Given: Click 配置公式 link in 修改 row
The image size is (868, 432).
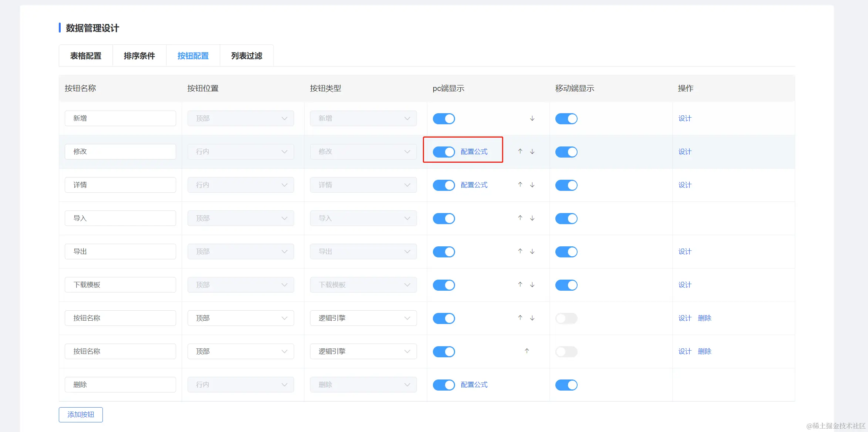Looking at the screenshot, I should pos(474,152).
